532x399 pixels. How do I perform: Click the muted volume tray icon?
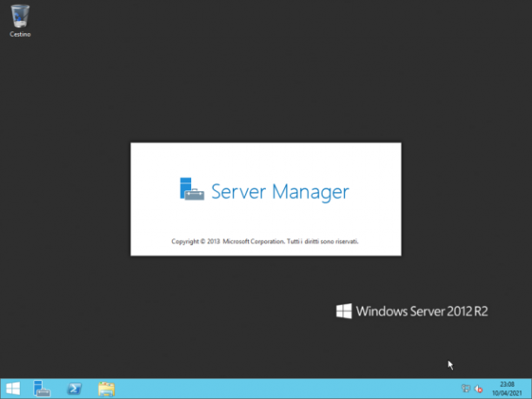(478, 389)
